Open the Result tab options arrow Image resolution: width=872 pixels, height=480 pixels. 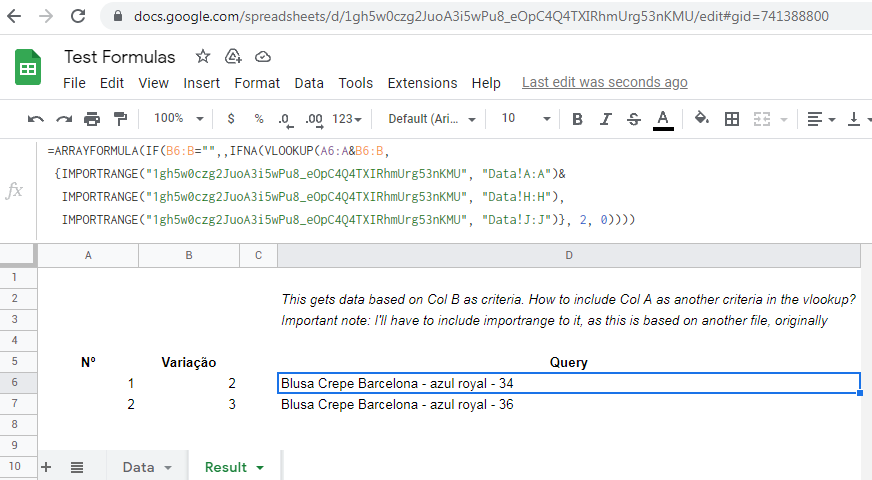pyautogui.click(x=260, y=468)
